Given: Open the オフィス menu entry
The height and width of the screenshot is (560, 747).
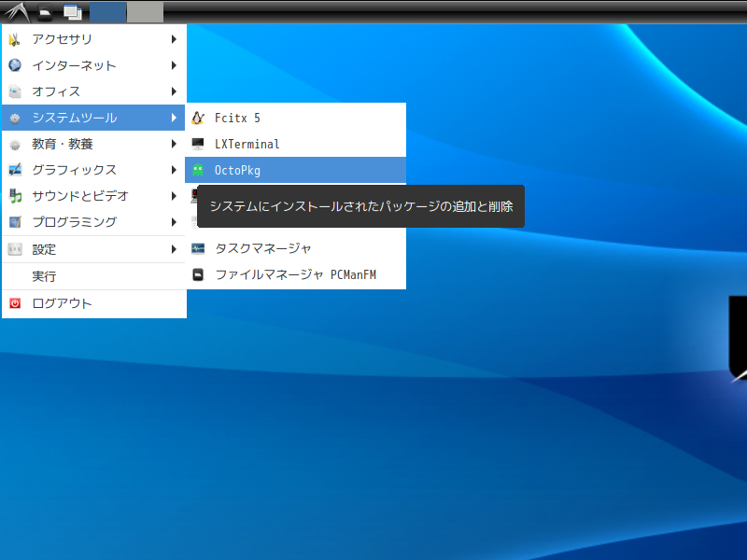Looking at the screenshot, I should (93, 91).
